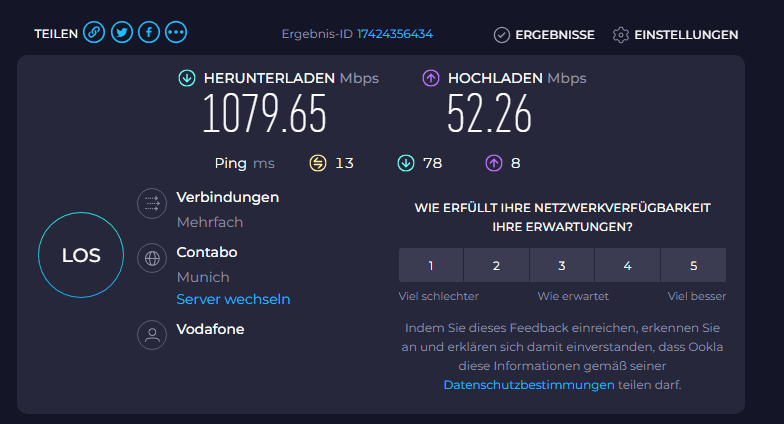Rate network availability as 3
The width and height of the screenshot is (784, 424).
tap(562, 265)
